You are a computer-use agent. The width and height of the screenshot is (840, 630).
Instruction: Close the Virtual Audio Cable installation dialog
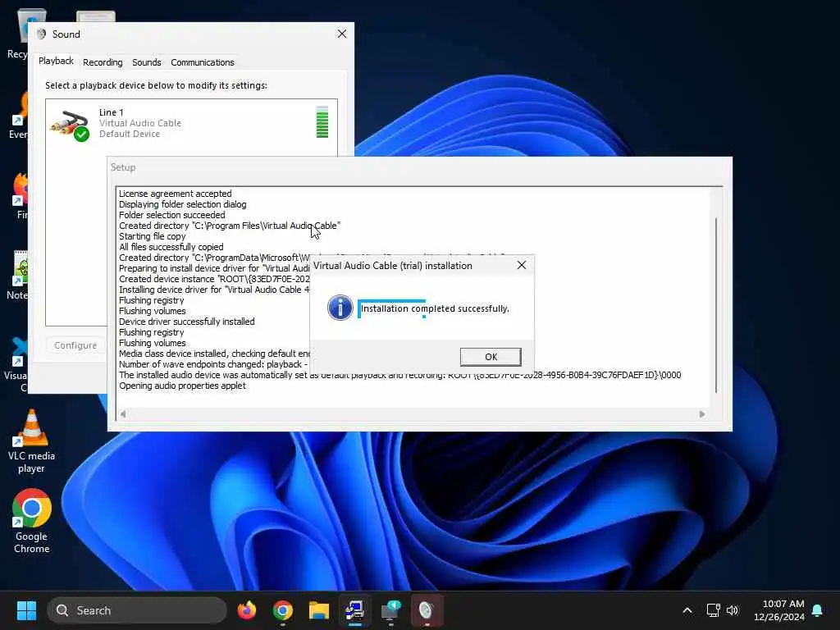521,265
